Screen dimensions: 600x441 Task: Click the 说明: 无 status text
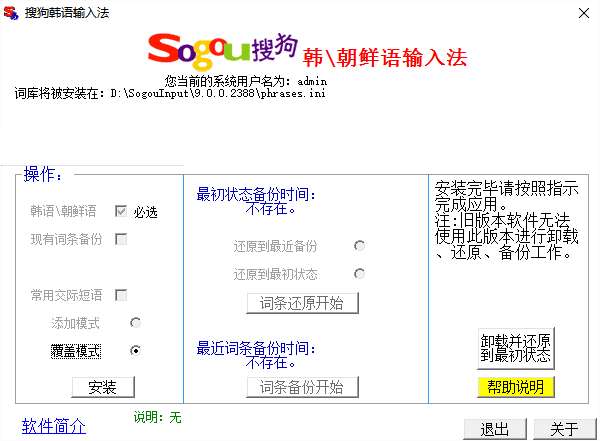[x=157, y=417]
